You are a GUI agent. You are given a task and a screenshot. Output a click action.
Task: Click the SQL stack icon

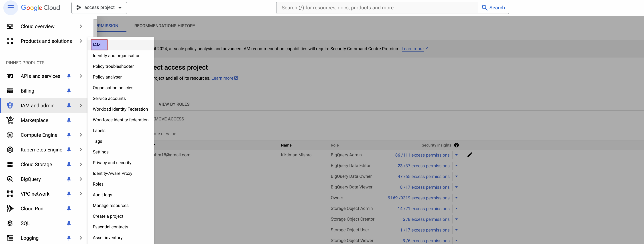point(10,223)
